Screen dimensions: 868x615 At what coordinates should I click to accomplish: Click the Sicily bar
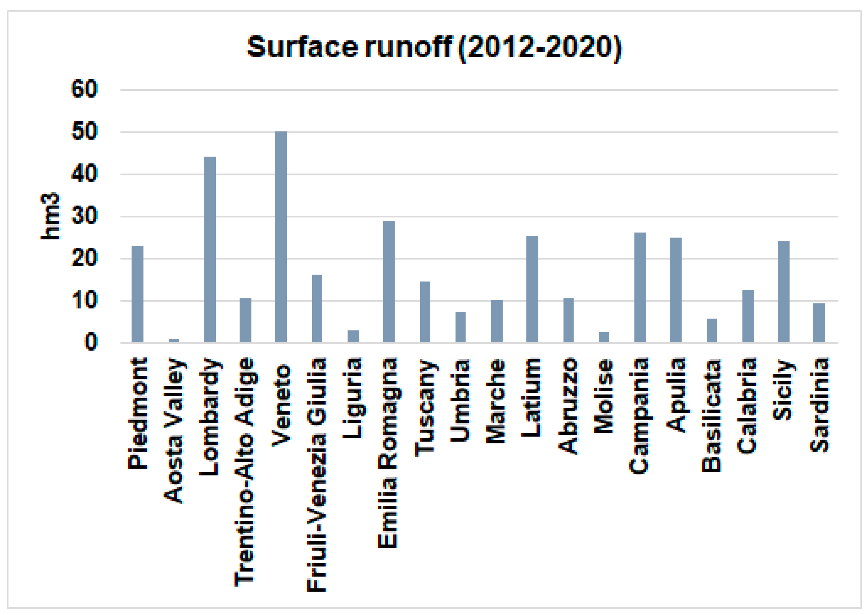tap(783, 292)
